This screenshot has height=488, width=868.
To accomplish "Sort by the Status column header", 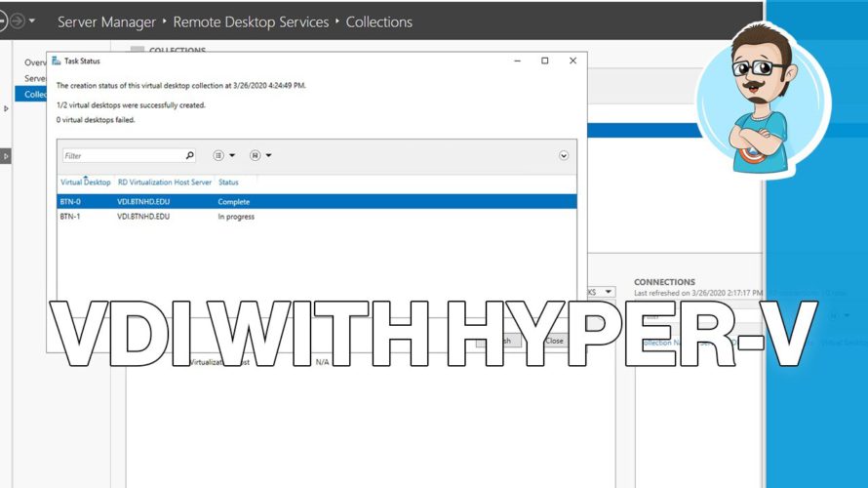I will click(x=228, y=183).
